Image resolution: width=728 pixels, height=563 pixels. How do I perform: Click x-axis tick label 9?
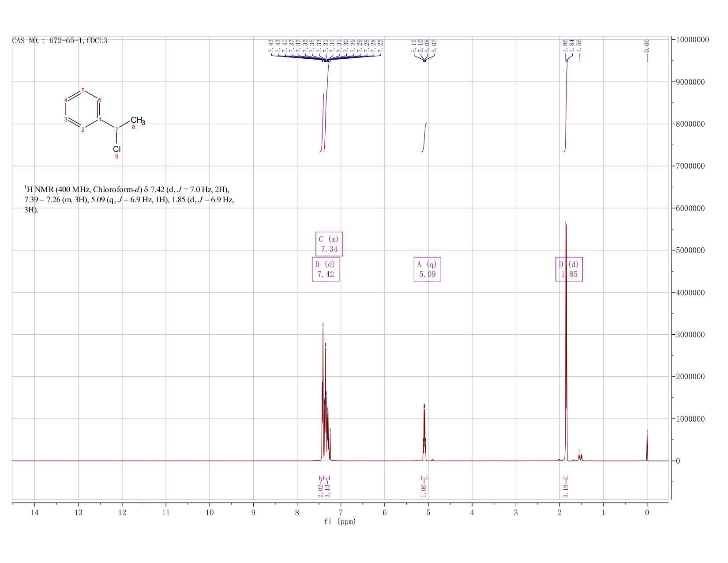point(253,512)
